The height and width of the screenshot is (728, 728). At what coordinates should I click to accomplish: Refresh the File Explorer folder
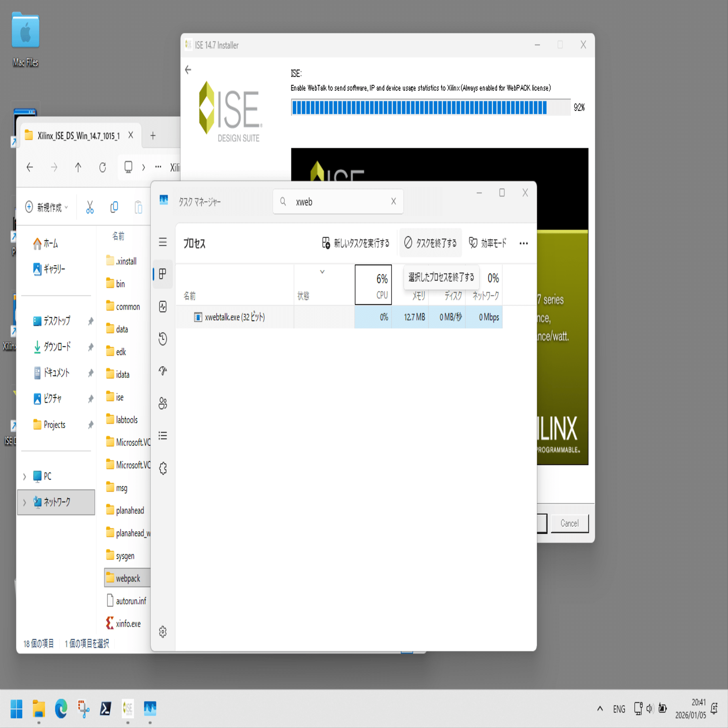pos(103,167)
